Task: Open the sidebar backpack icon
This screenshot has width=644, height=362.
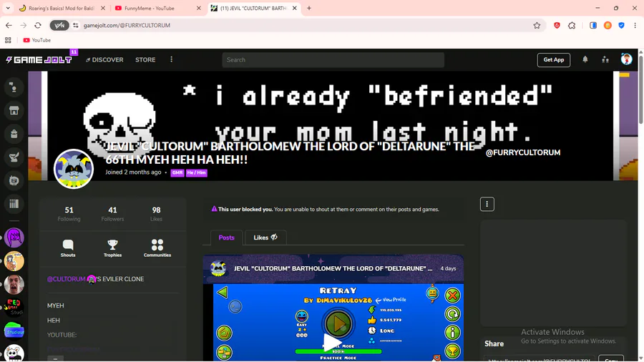Action: (14, 134)
